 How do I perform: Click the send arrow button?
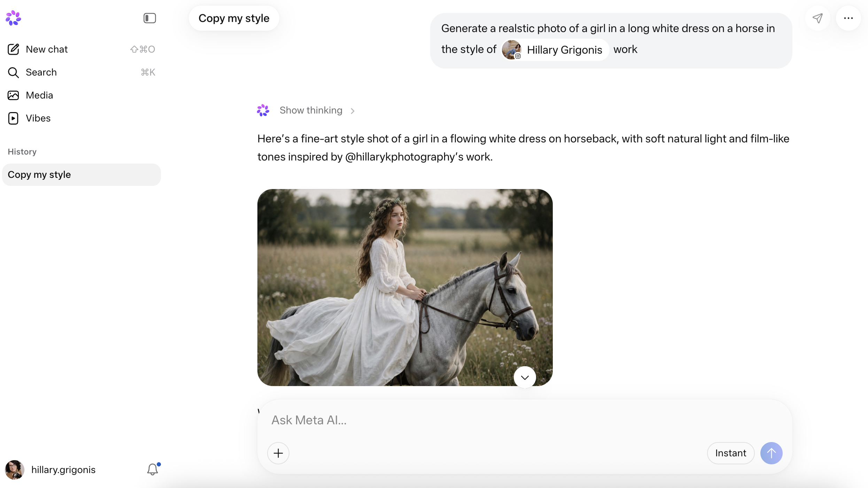coord(772,453)
